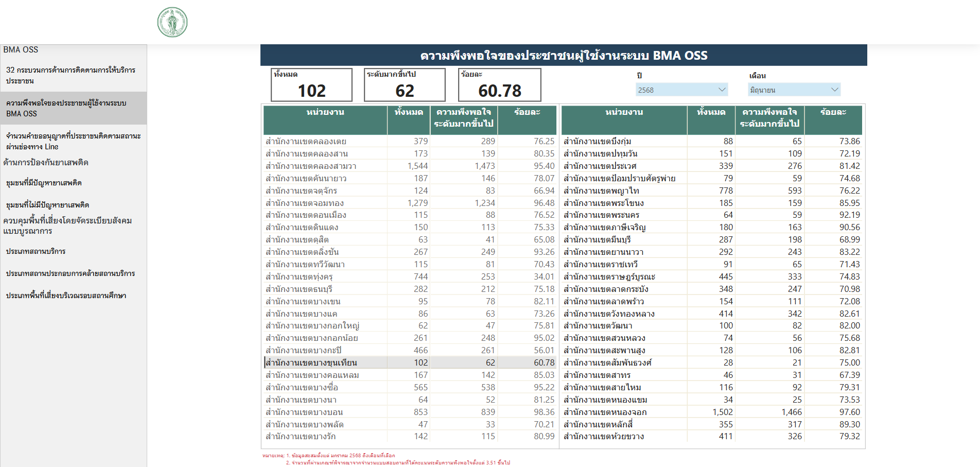Sort by หน่วยงาน header above สำนักงานเขตคลองเตย
Image resolution: width=980 pixels, height=467 pixels.
[x=325, y=112]
